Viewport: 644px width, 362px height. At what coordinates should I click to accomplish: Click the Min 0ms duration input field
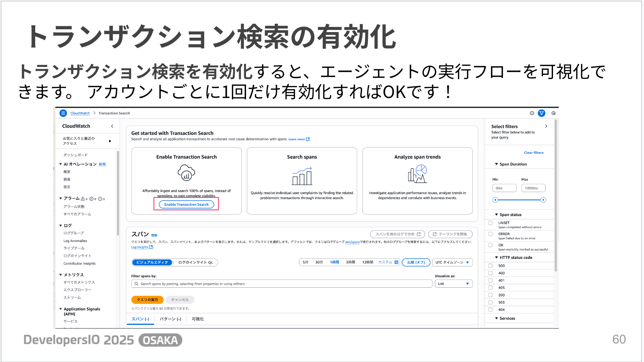point(504,188)
